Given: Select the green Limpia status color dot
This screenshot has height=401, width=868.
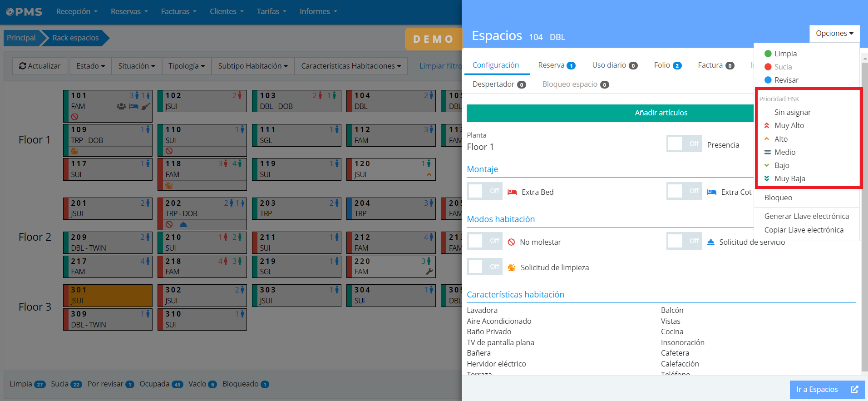Looking at the screenshot, I should coord(768,54).
